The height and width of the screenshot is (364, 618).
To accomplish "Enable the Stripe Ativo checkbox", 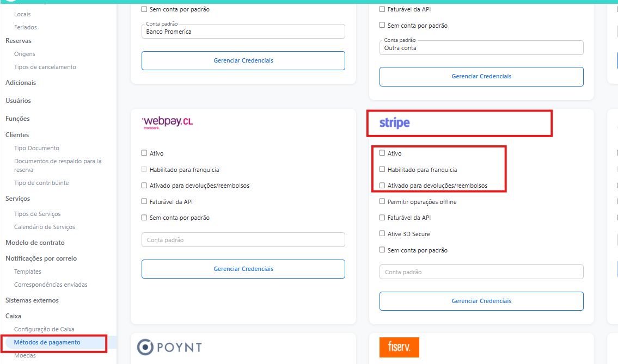I will [x=382, y=153].
